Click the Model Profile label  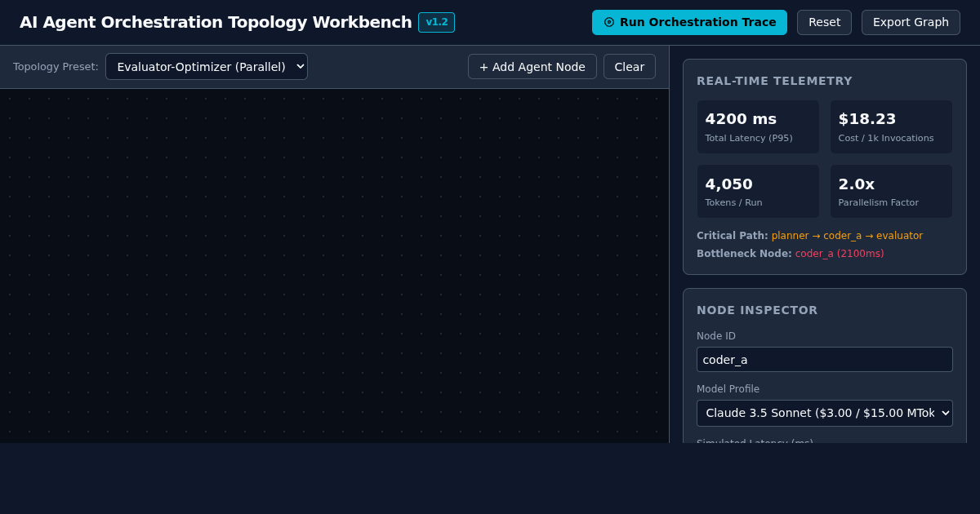[x=728, y=389]
